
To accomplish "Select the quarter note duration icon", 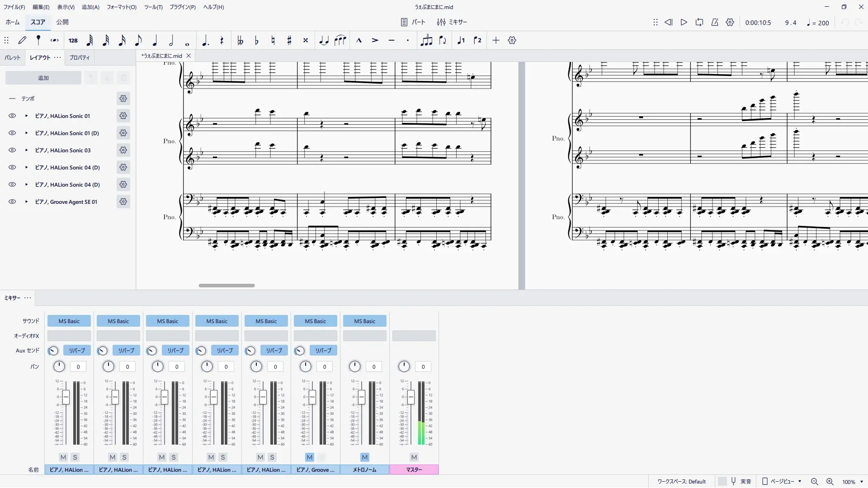I will pos(155,41).
